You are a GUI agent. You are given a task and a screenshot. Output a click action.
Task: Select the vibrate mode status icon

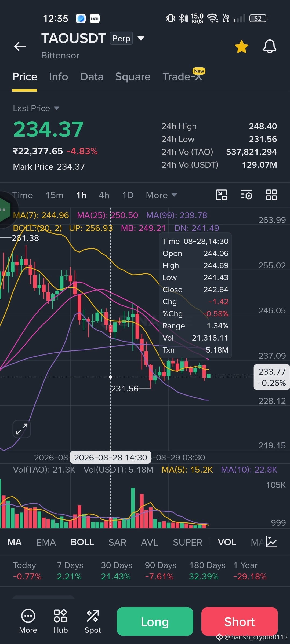171,18
